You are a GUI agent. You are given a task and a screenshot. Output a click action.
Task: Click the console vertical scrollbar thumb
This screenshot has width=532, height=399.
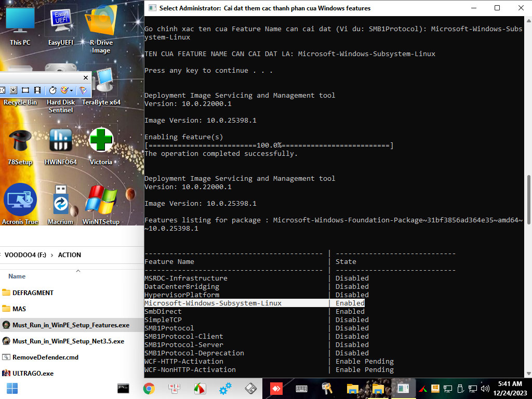click(528, 201)
